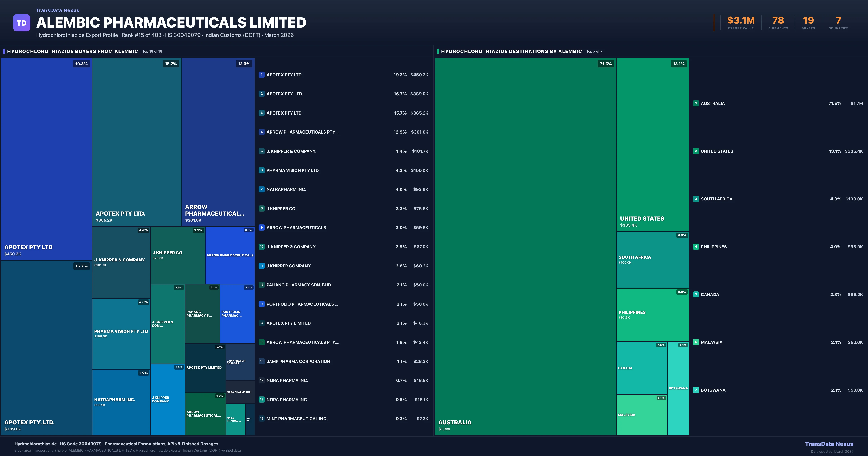Select the Hydrochlorothiazide Destinations by Alembic heading
868x456 pixels.
pos(511,51)
